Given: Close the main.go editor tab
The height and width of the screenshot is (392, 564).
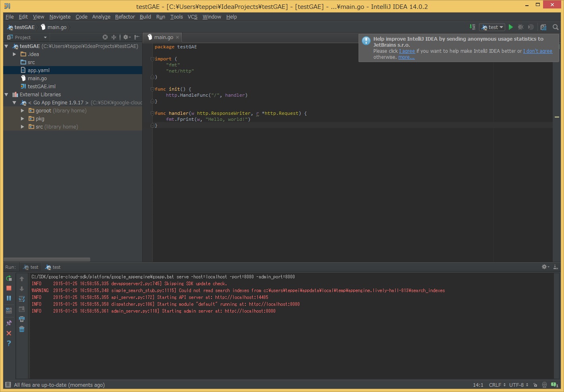Looking at the screenshot, I should (x=177, y=37).
